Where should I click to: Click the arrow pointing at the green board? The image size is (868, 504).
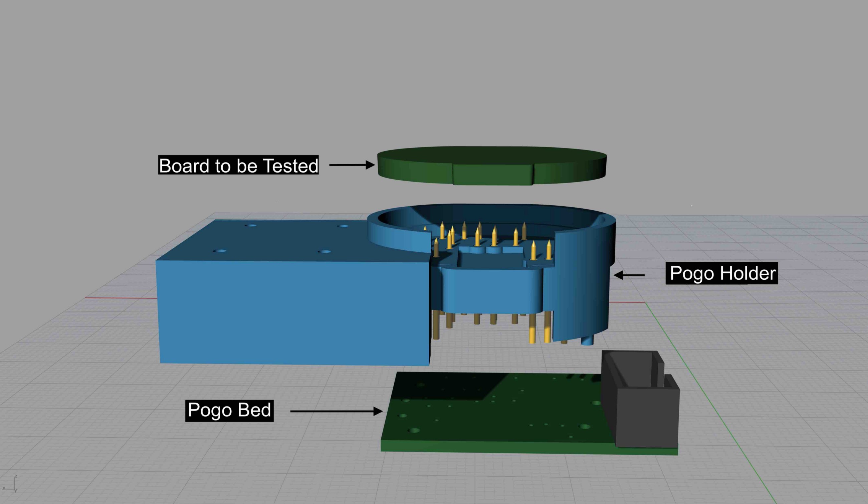[x=352, y=165]
